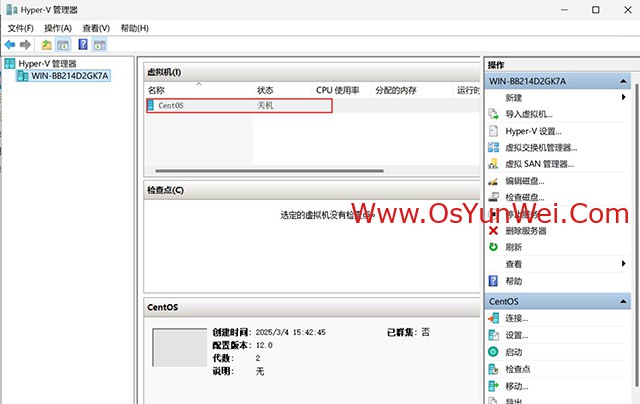The width and height of the screenshot is (640, 404).
Task: Click the 导入虚拟机 import icon
Action: point(493,114)
